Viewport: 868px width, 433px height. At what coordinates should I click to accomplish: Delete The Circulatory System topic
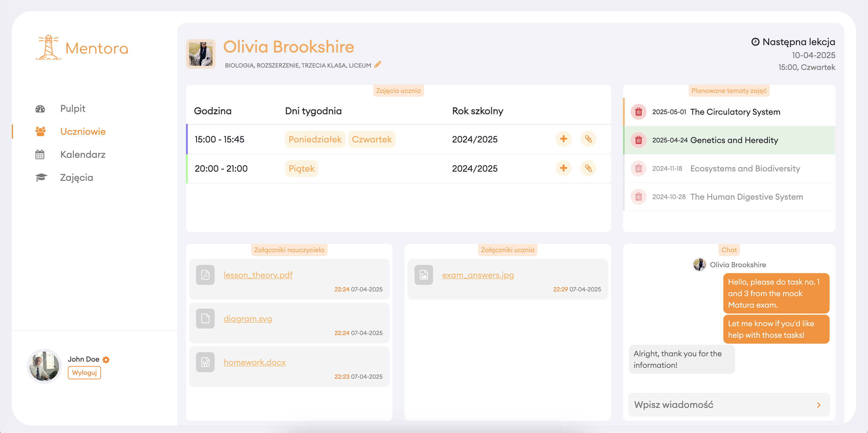(x=638, y=112)
